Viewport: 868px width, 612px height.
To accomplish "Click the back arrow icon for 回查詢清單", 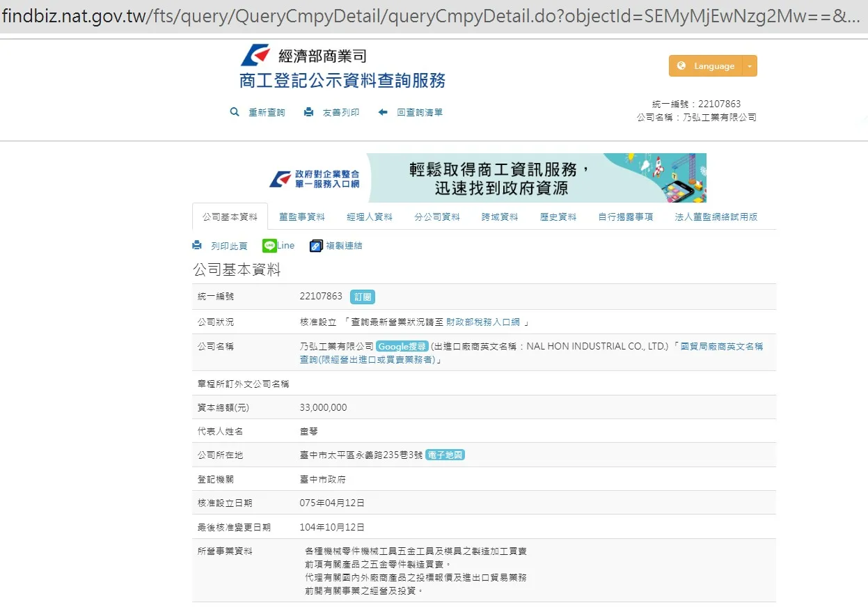I will pos(383,112).
